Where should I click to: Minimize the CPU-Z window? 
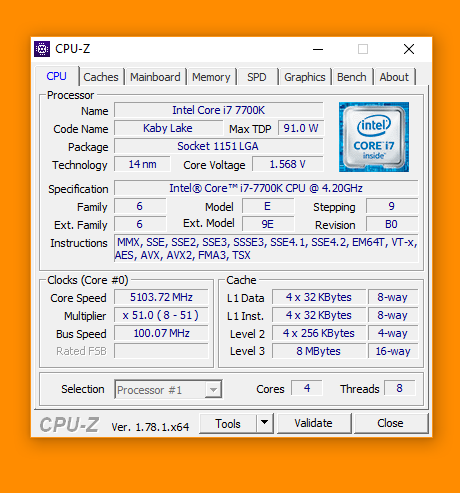pyautogui.click(x=318, y=49)
